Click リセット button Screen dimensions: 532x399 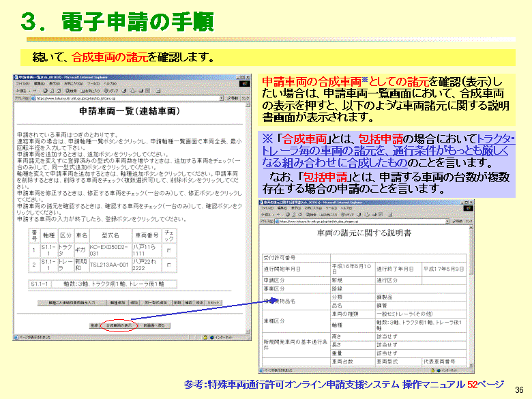point(213,303)
